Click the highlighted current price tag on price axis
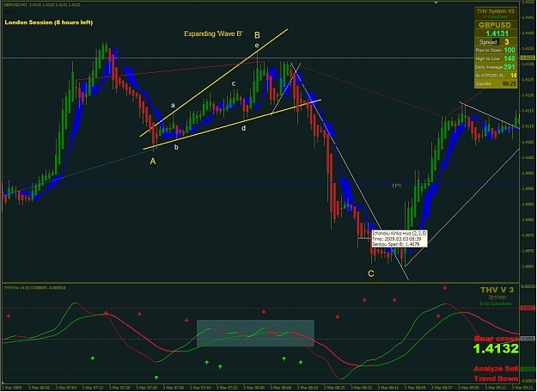Image resolution: width=537 pixels, height=392 pixels. [528, 58]
